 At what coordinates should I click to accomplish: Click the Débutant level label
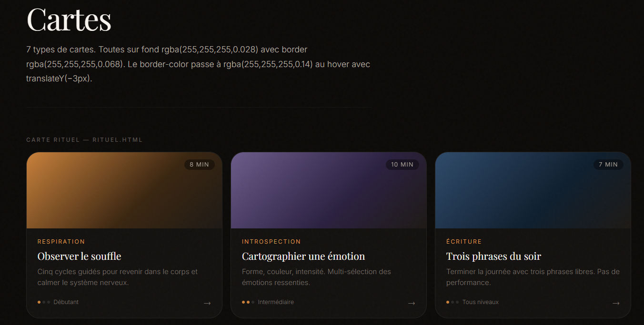(66, 302)
